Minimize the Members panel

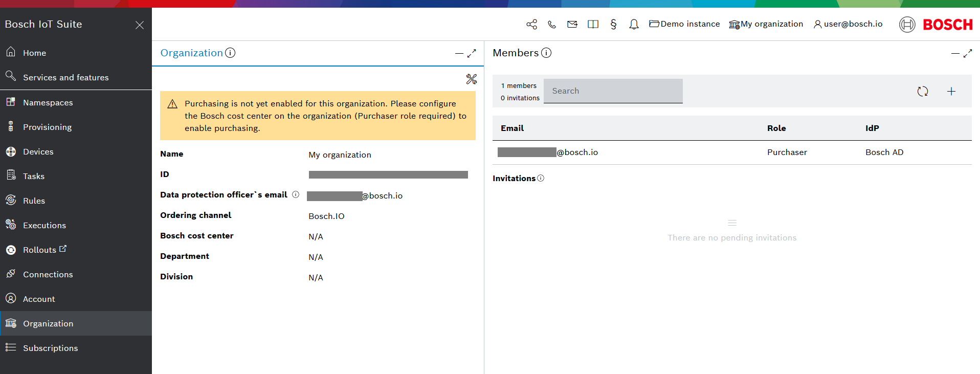(x=955, y=53)
